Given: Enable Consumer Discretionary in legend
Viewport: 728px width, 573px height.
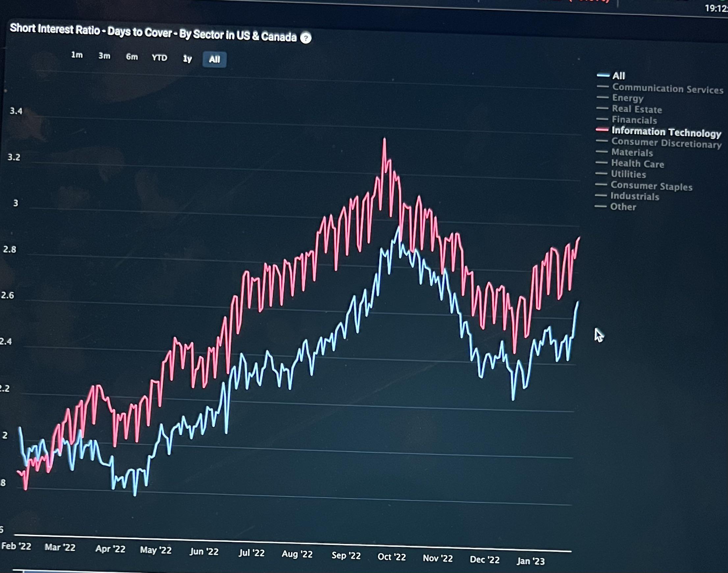Looking at the screenshot, I should tap(666, 143).
